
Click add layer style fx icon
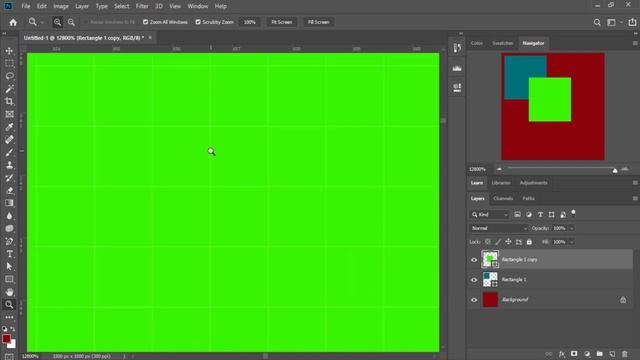point(562,354)
